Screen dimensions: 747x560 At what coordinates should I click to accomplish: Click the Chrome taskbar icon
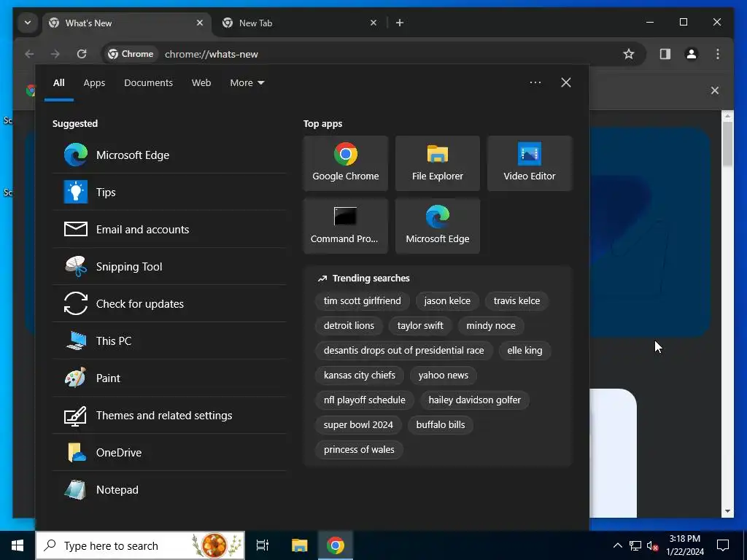(x=336, y=545)
